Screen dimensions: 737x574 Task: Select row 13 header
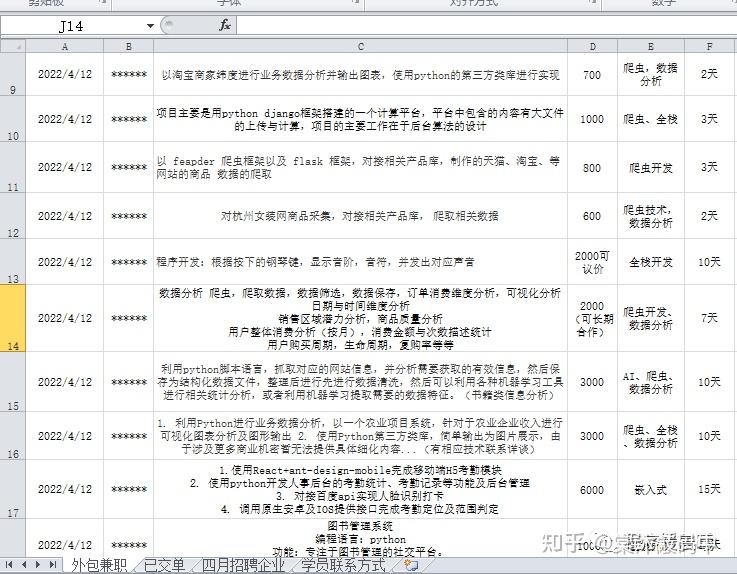click(13, 262)
